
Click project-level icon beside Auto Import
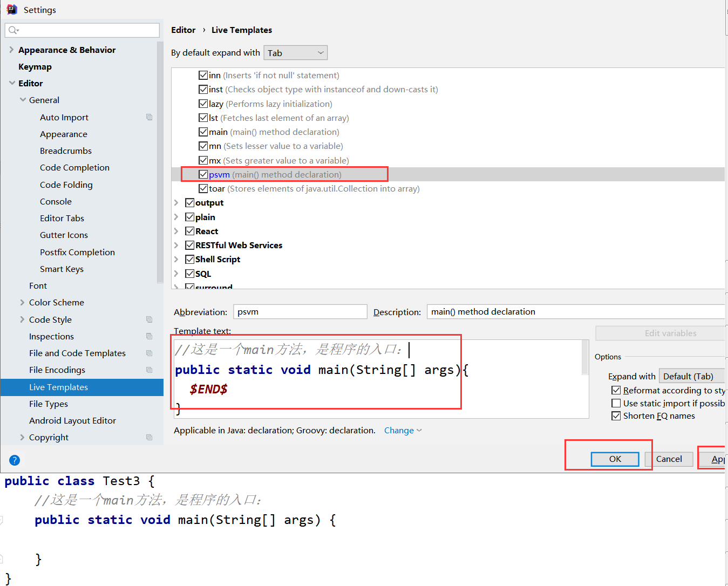pos(149,117)
